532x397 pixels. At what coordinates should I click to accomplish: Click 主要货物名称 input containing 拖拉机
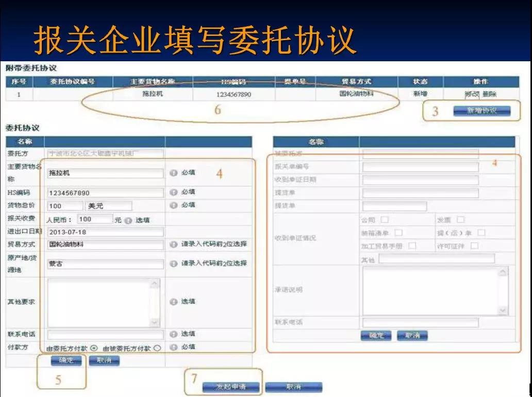(x=105, y=173)
